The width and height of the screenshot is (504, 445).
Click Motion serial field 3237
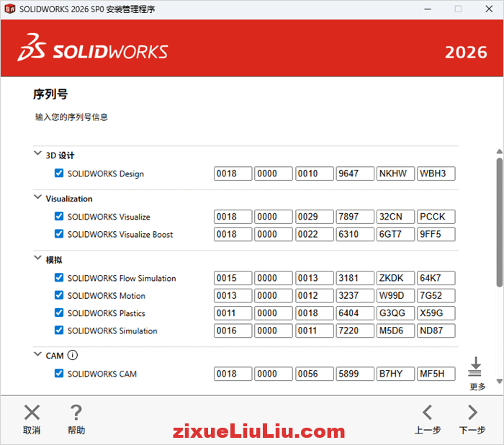[x=355, y=296]
